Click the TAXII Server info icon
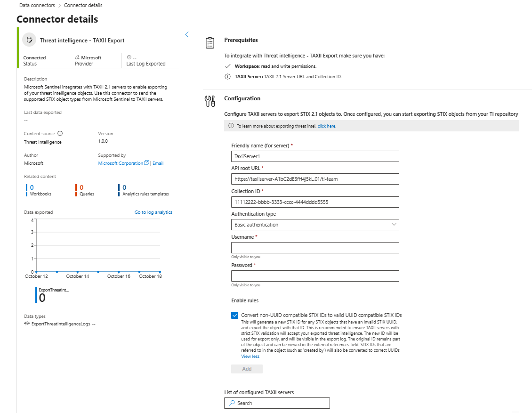The height and width of the screenshot is (413, 532). click(227, 77)
